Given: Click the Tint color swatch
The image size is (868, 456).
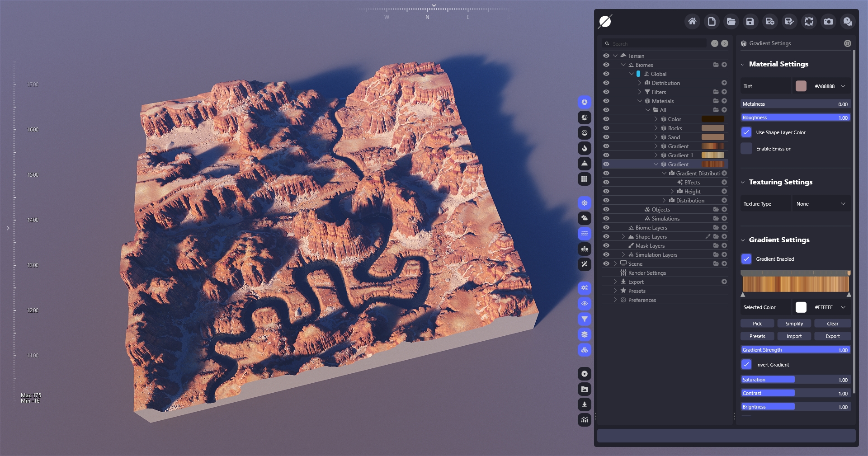Looking at the screenshot, I should pos(801,86).
